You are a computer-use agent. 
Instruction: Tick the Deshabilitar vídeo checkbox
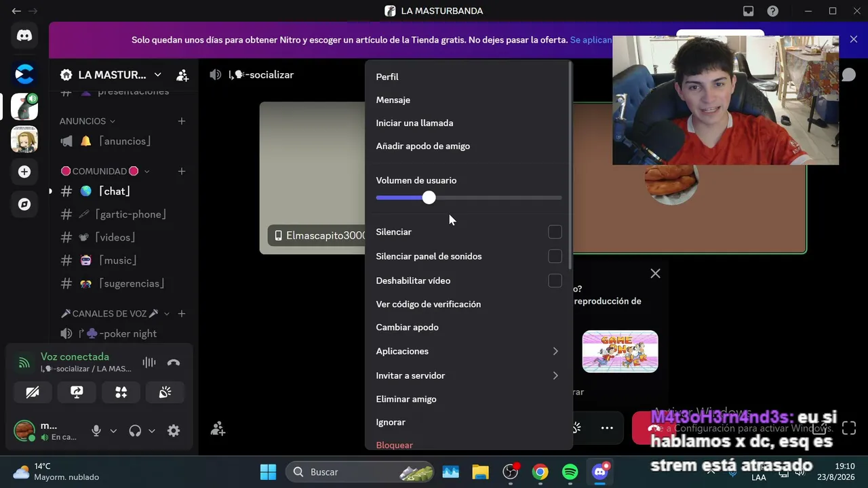click(x=555, y=281)
